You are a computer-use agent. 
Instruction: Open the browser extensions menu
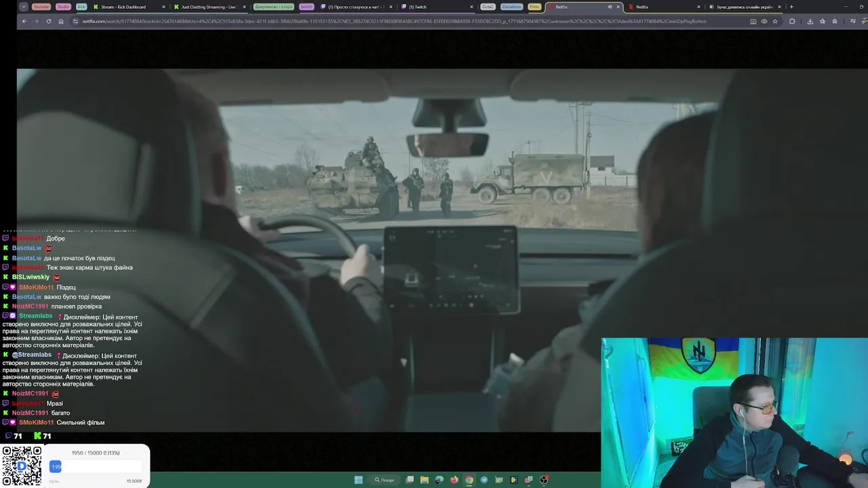coord(792,21)
